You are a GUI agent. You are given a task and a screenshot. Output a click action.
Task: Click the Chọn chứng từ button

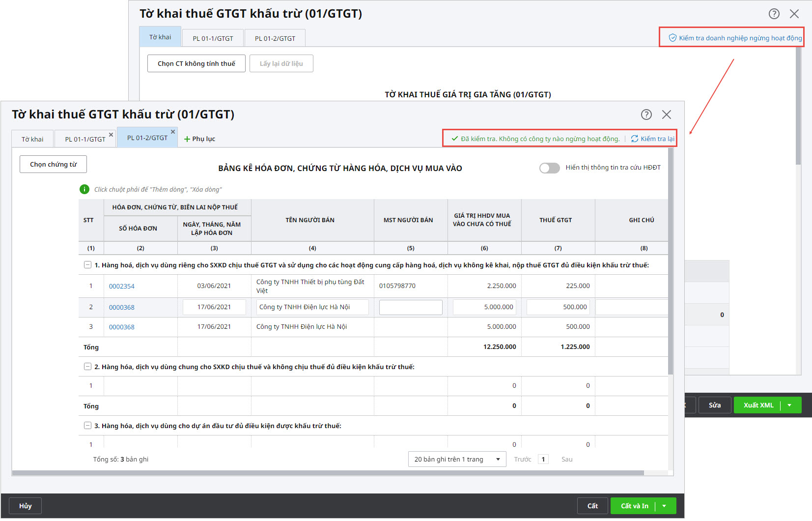pos(53,164)
